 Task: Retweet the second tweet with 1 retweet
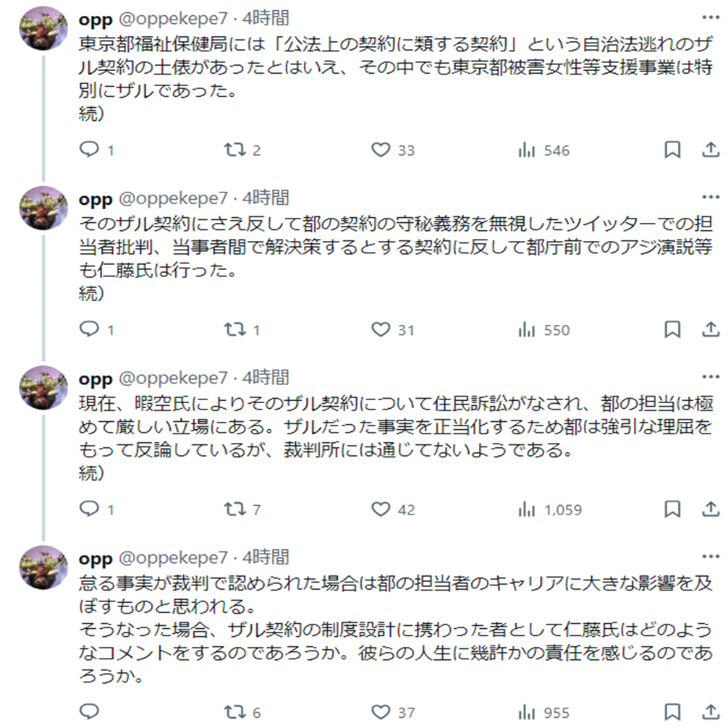click(x=233, y=330)
